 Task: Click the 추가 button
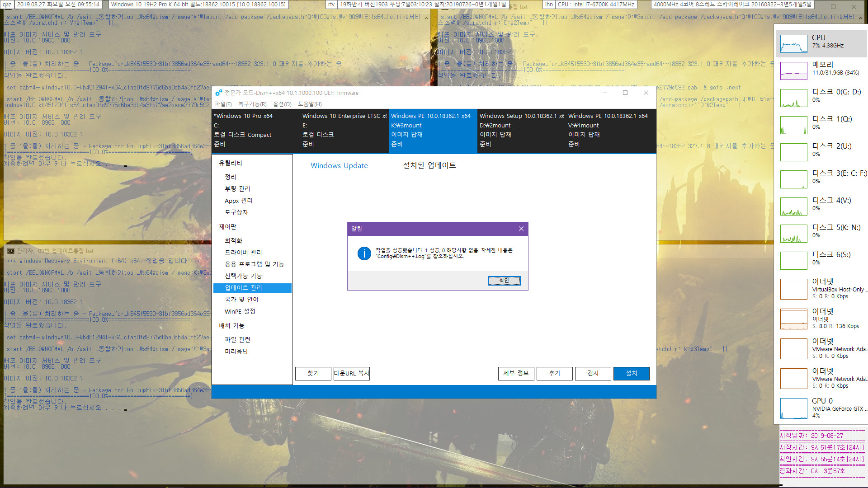tap(554, 373)
